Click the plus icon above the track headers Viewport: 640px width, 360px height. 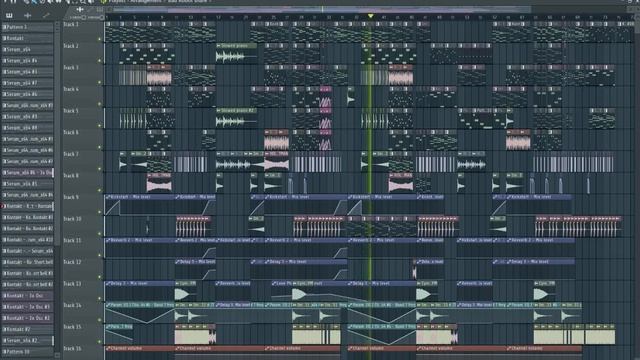(x=80, y=9)
